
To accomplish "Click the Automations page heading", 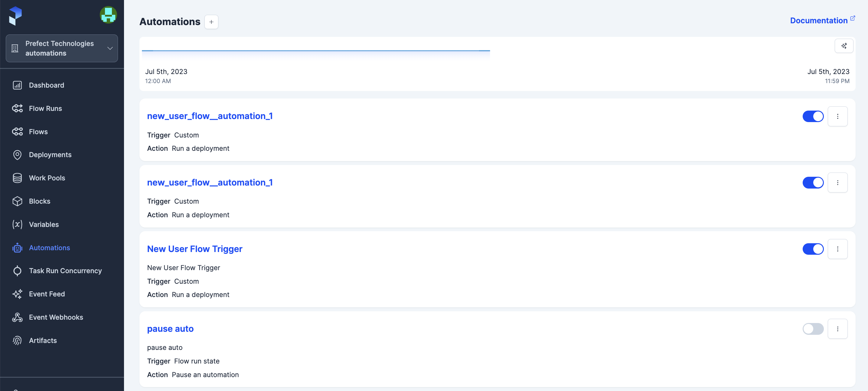I will point(170,21).
